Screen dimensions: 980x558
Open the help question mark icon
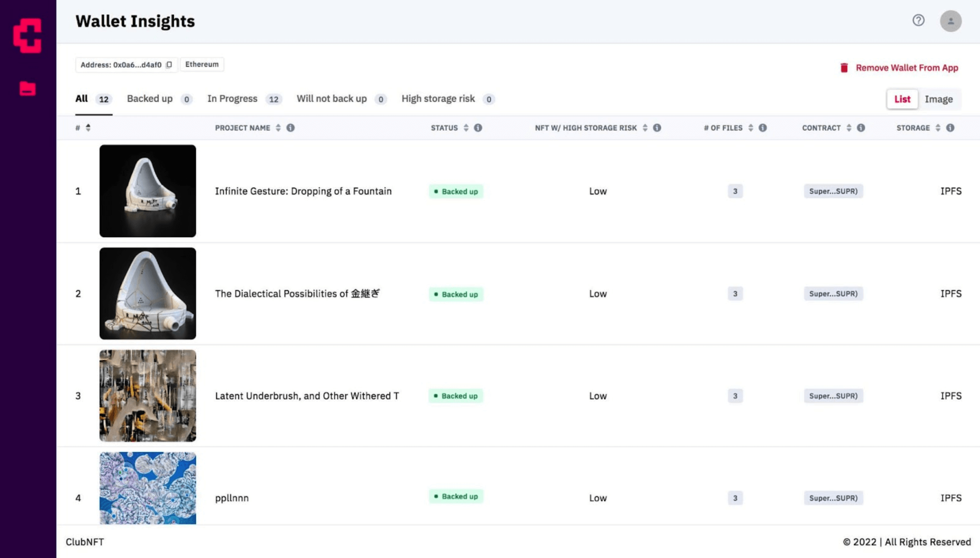[918, 20]
